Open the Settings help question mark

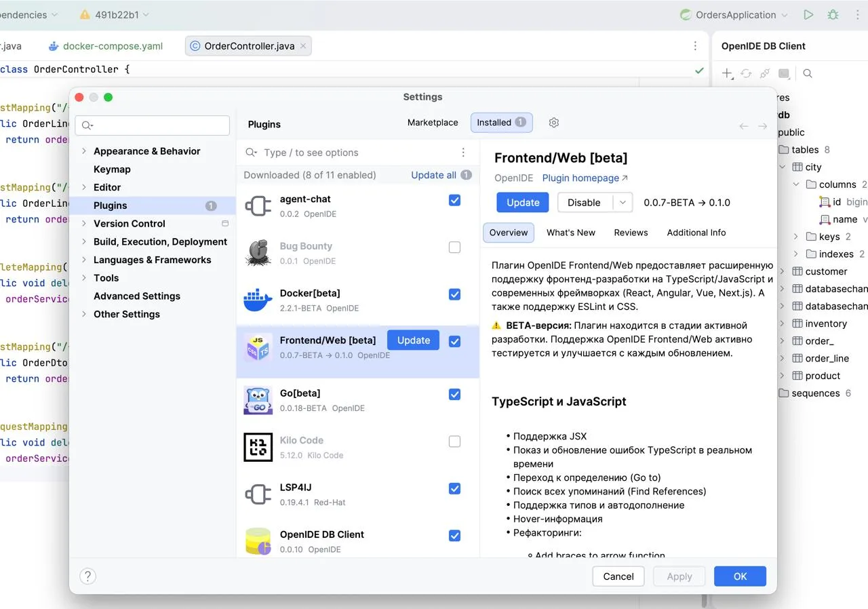(x=87, y=576)
